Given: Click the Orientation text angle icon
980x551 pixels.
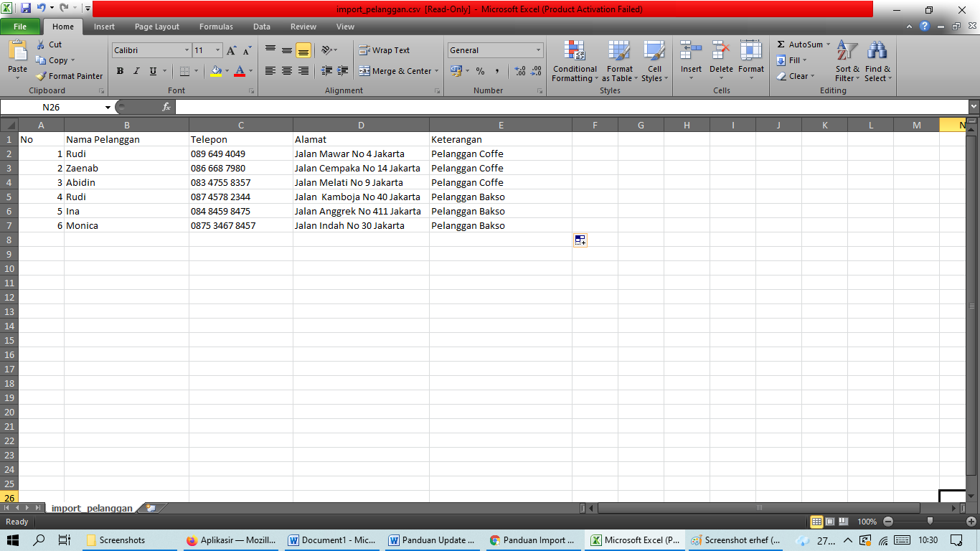Looking at the screenshot, I should [326, 50].
